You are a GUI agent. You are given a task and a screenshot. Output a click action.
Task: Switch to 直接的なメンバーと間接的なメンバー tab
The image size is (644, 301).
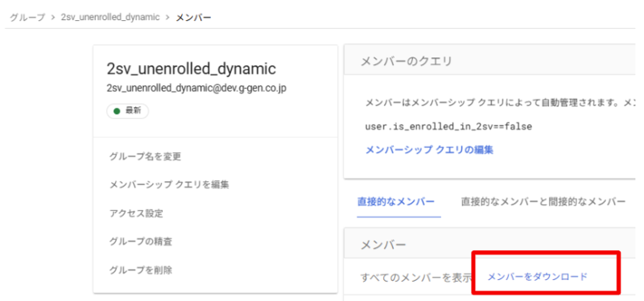click(x=543, y=202)
